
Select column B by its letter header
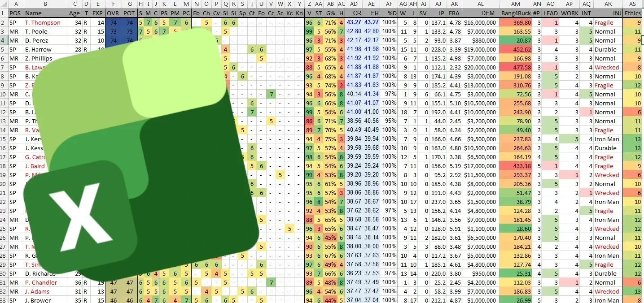[45, 4]
